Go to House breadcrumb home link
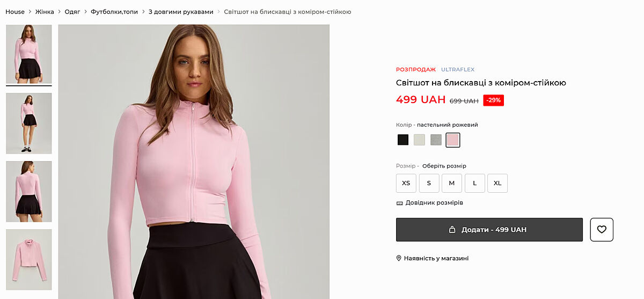The width and height of the screenshot is (644, 299). coord(15,12)
